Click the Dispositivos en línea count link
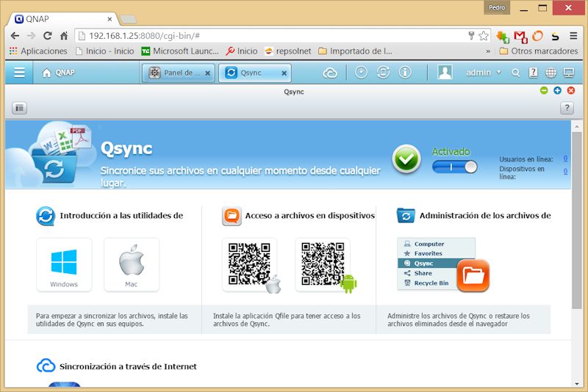Viewport: 588px width, 392px height. [x=565, y=172]
